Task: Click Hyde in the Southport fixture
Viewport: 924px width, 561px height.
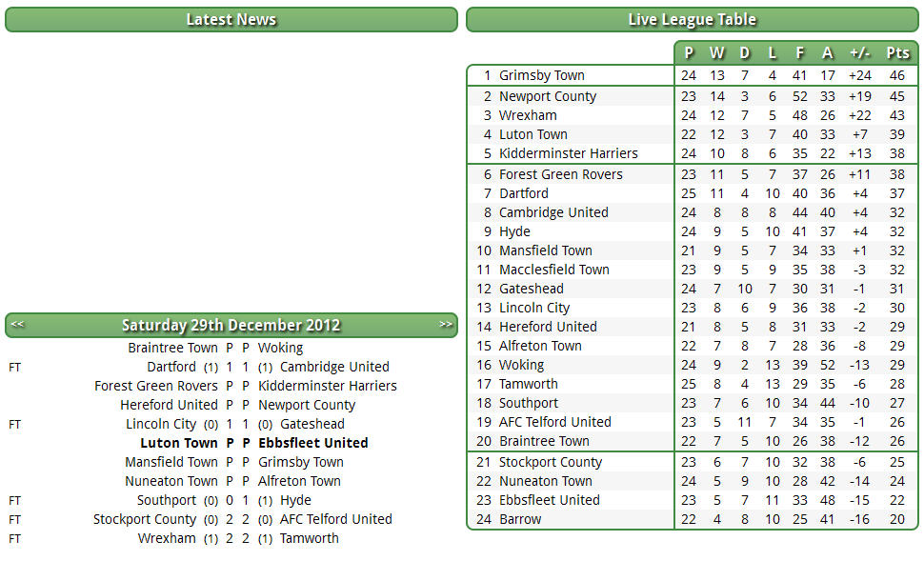Action: pyautogui.click(x=295, y=500)
